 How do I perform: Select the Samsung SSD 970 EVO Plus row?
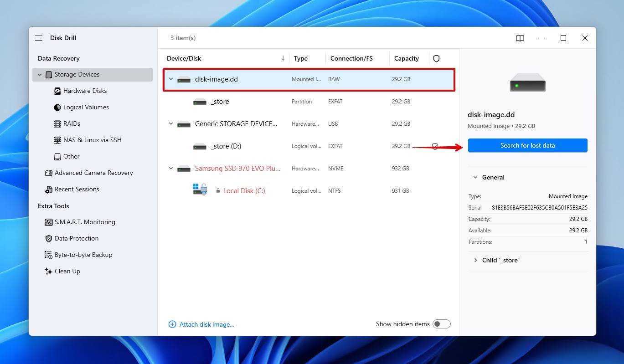309,169
